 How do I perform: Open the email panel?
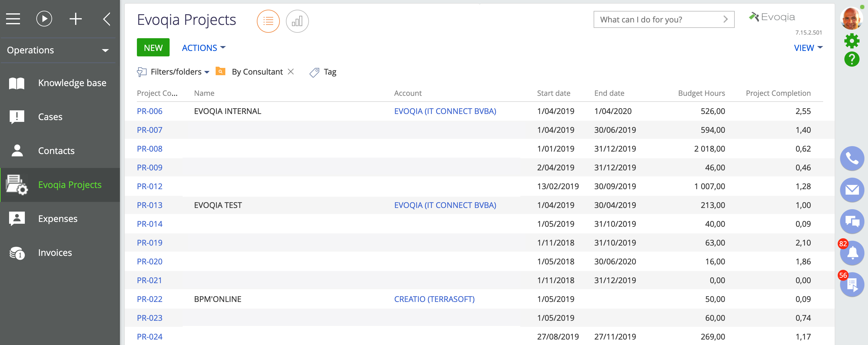852,190
